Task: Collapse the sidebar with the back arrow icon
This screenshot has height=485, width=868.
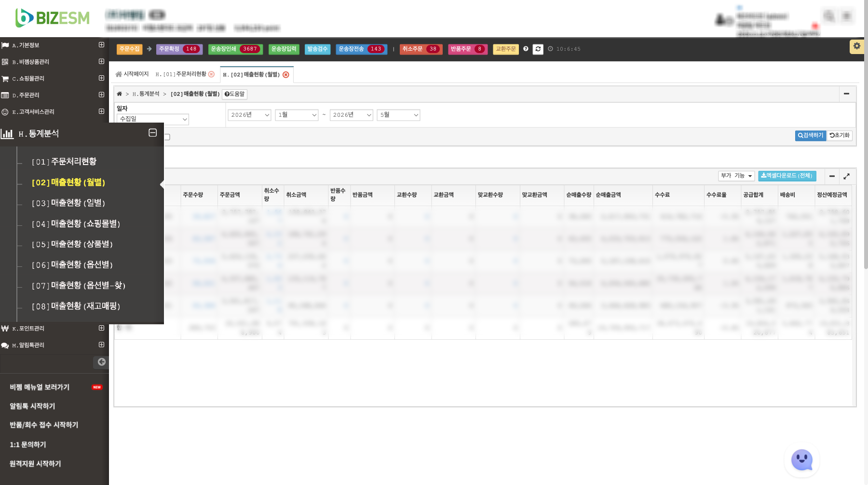Action: point(101,362)
